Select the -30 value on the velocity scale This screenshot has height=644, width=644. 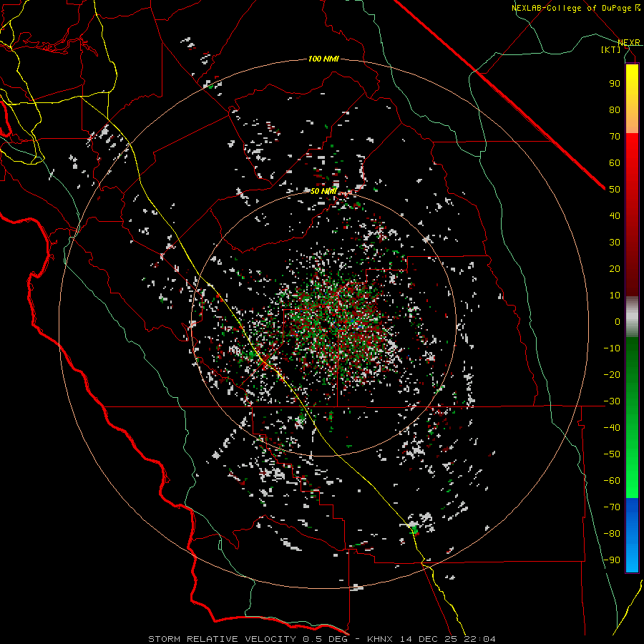point(612,401)
